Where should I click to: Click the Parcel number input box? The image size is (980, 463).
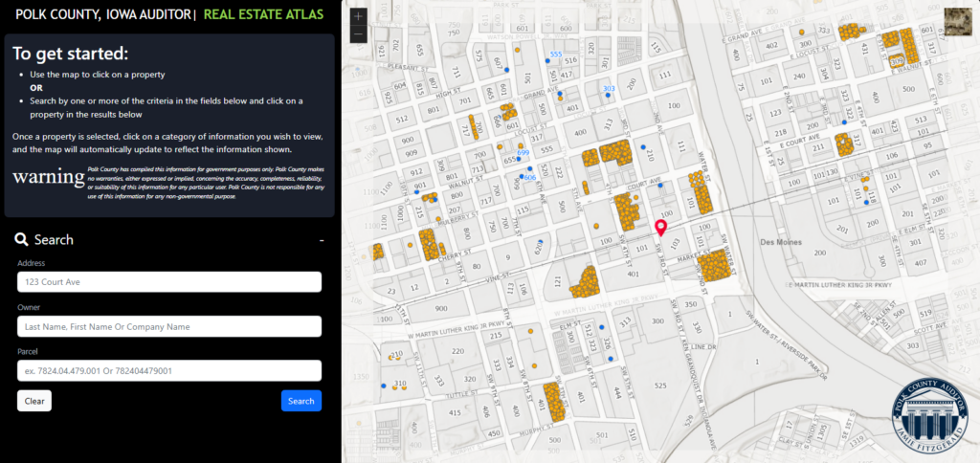[169, 370]
